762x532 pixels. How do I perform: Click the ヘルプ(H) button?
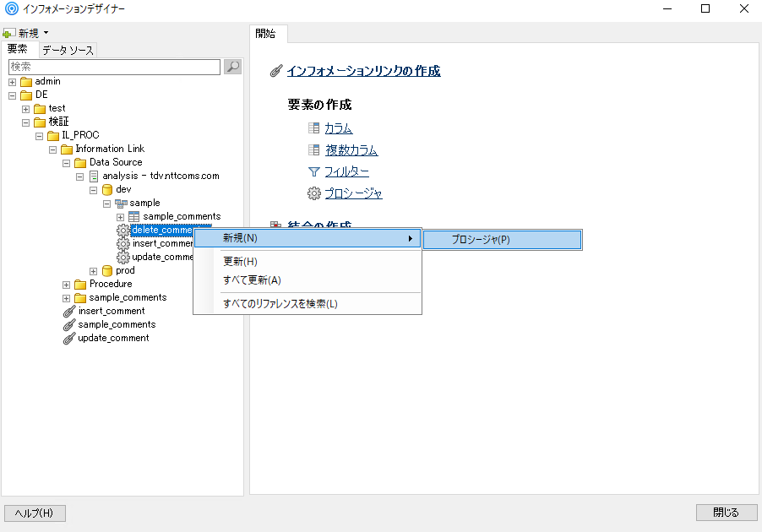pos(35,513)
